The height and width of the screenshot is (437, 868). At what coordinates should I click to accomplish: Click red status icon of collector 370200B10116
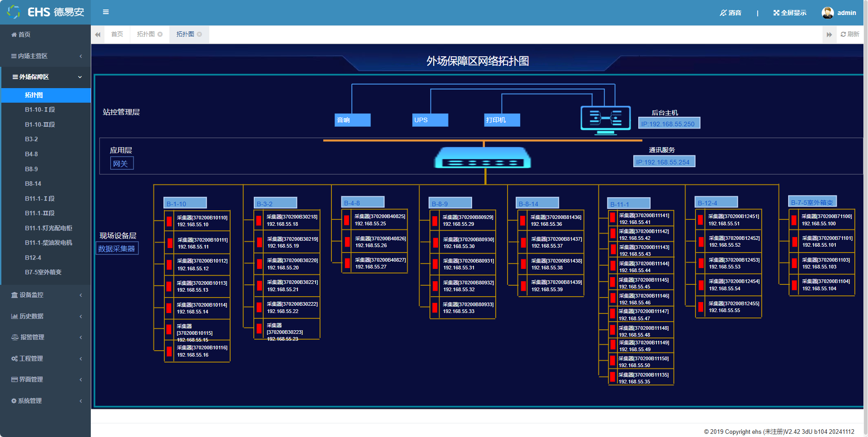pos(169,351)
